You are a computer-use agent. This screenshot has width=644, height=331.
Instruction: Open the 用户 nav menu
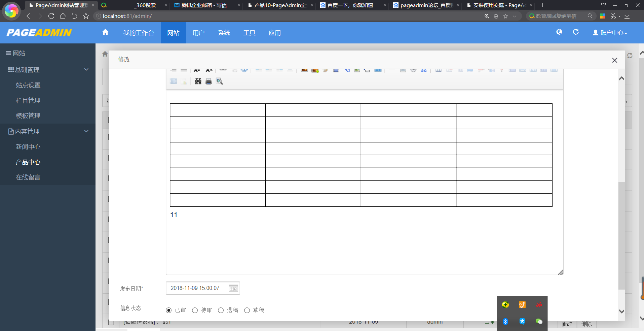click(x=198, y=33)
